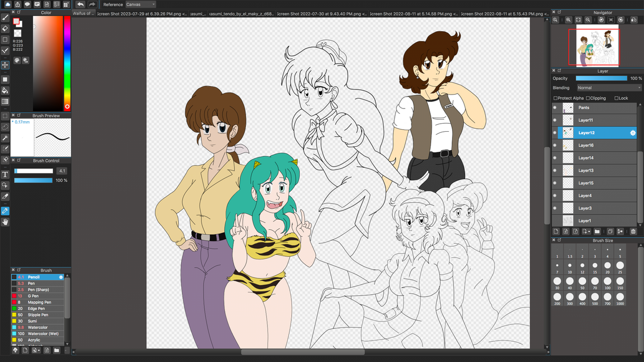The width and height of the screenshot is (644, 362).
Task: Switch to Screen Shot 2022-08-11 5.15.43 tab
Action: pyautogui.click(x=505, y=13)
